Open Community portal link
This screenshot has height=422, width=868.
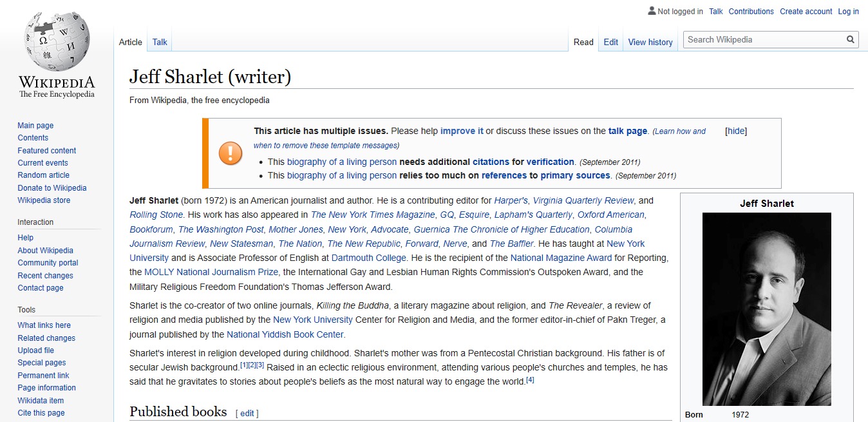pos(48,263)
